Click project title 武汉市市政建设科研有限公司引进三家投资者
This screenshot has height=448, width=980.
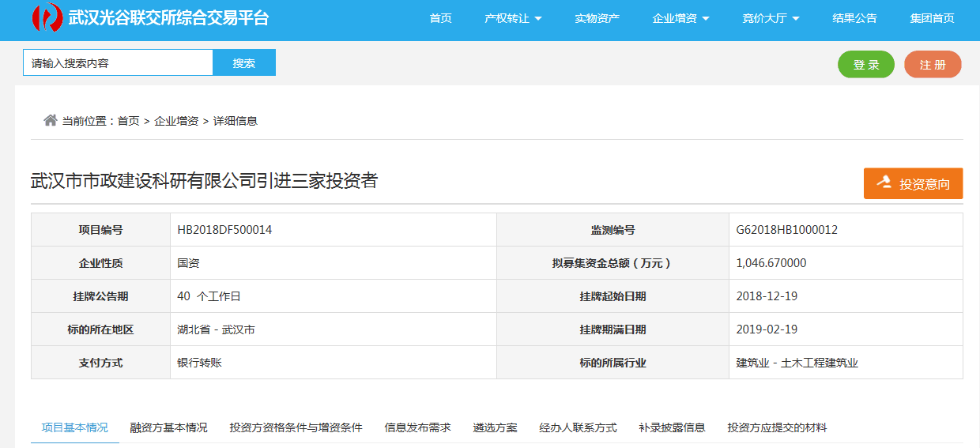(x=204, y=182)
